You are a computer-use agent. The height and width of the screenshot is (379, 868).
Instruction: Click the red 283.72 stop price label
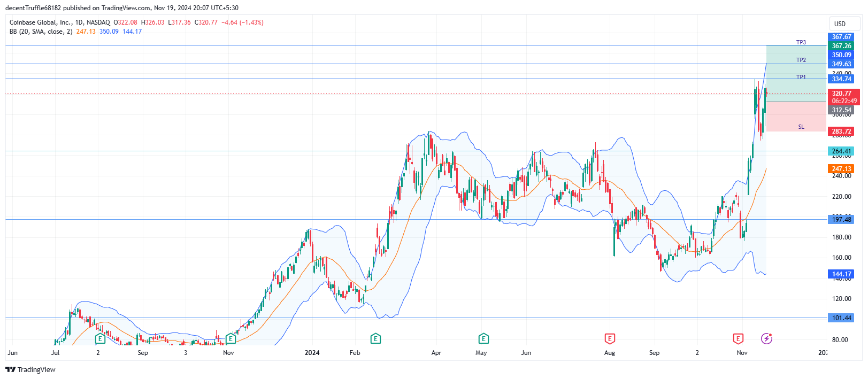tap(841, 132)
